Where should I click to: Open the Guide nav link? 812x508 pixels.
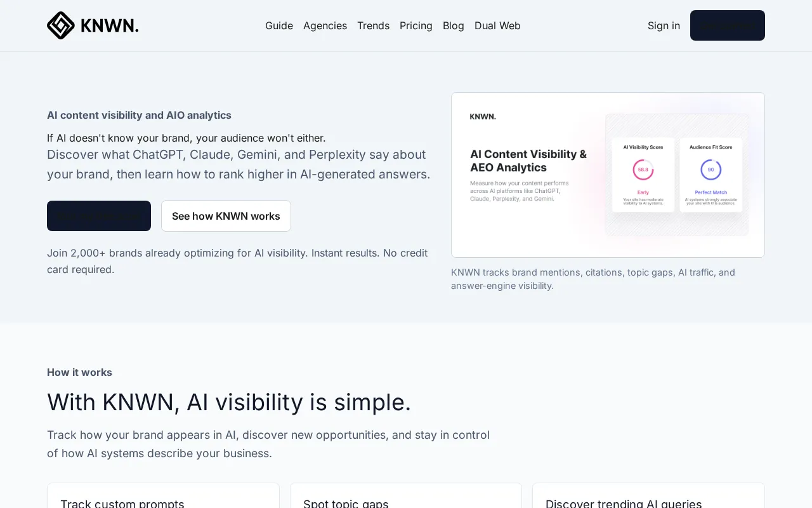tap(279, 25)
